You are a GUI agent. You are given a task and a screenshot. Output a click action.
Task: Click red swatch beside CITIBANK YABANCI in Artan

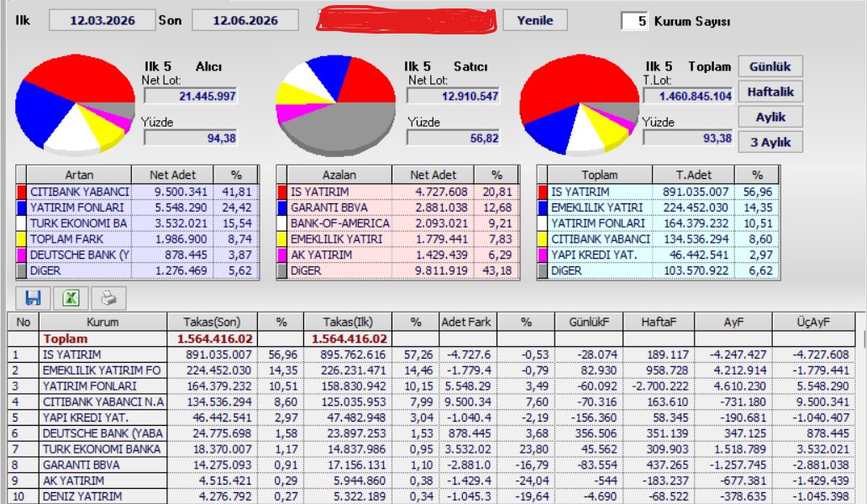coord(22,192)
